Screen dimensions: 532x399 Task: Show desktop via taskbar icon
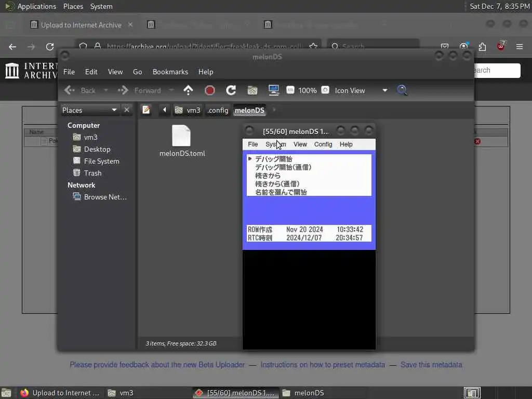(6, 393)
